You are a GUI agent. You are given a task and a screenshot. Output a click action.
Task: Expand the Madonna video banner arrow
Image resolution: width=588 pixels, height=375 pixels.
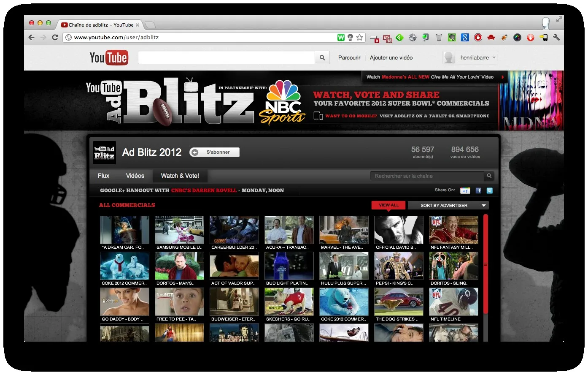tap(503, 77)
